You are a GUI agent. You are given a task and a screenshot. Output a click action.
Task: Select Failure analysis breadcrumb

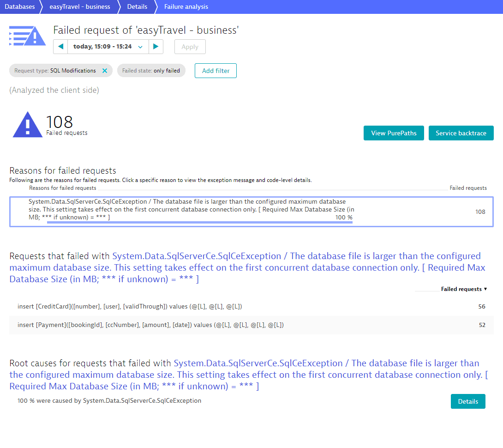click(186, 7)
